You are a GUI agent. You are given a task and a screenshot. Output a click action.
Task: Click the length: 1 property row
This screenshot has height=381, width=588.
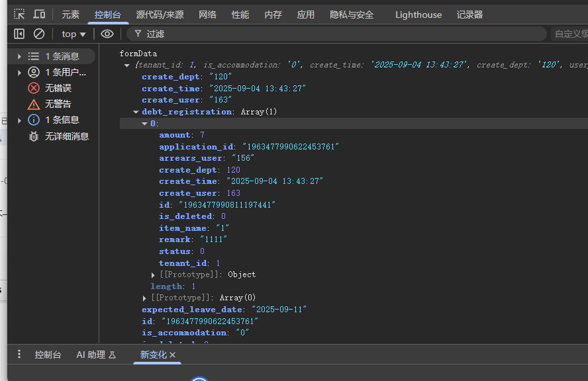(173, 286)
